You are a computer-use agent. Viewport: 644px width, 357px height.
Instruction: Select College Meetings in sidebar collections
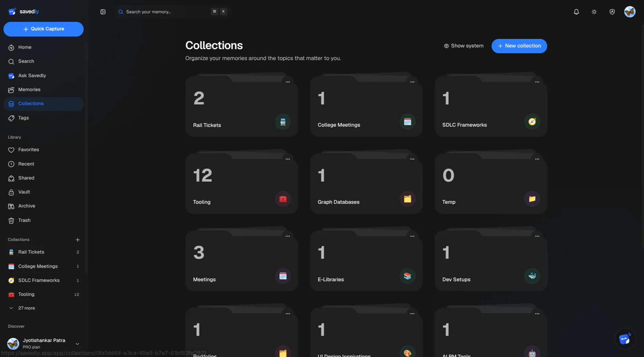(43, 266)
